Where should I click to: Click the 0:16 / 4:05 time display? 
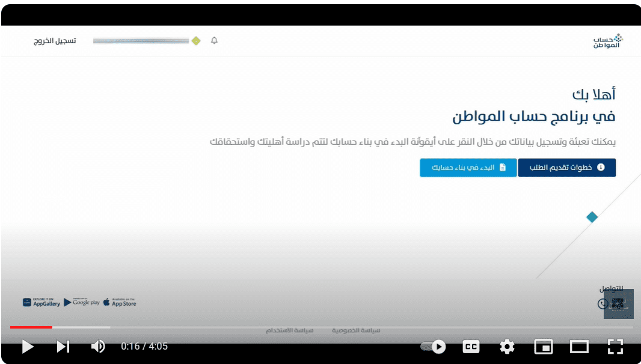pyautogui.click(x=144, y=347)
